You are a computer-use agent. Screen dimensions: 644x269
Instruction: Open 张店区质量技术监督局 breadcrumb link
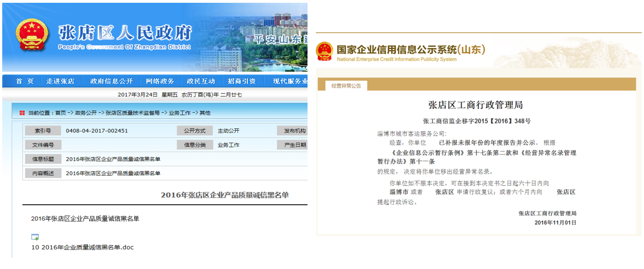pos(132,113)
